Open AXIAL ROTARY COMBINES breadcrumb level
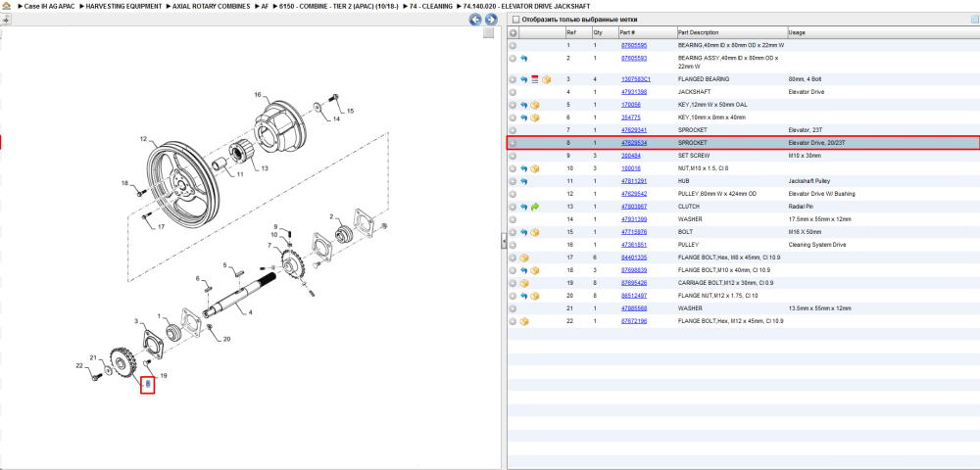The width and height of the screenshot is (980, 470). (212, 6)
